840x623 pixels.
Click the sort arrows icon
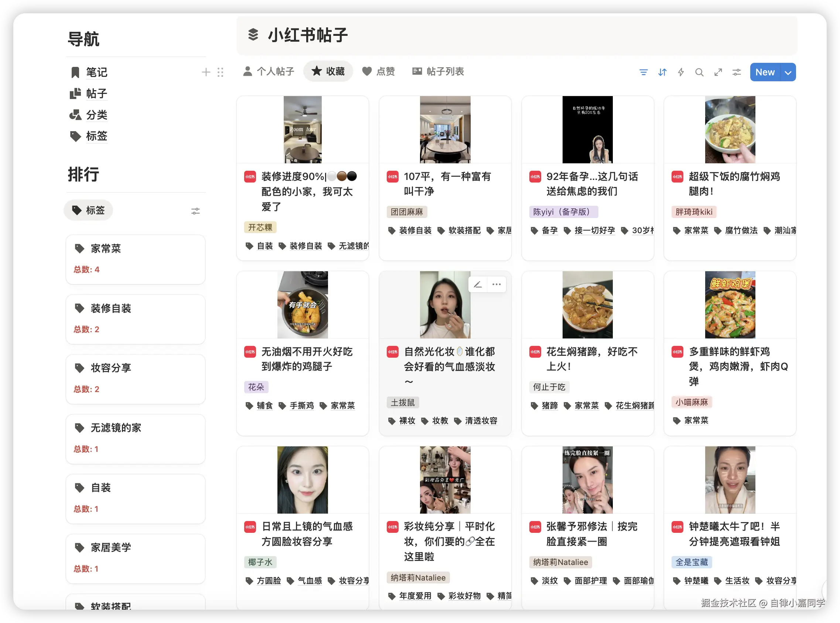pos(662,72)
